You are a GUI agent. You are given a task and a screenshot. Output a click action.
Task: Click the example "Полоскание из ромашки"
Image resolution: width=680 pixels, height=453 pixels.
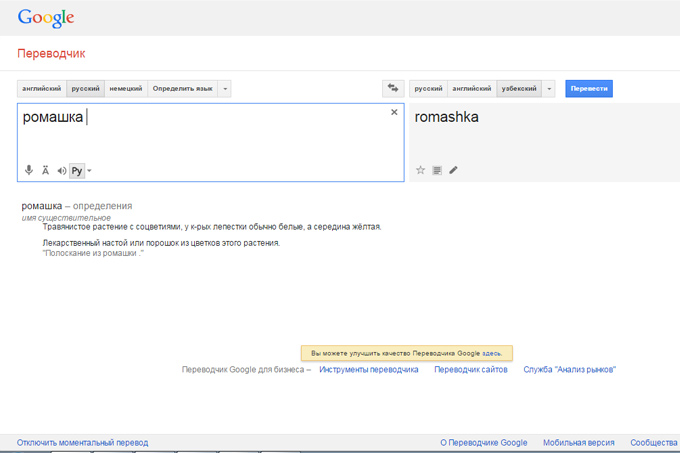93,253
